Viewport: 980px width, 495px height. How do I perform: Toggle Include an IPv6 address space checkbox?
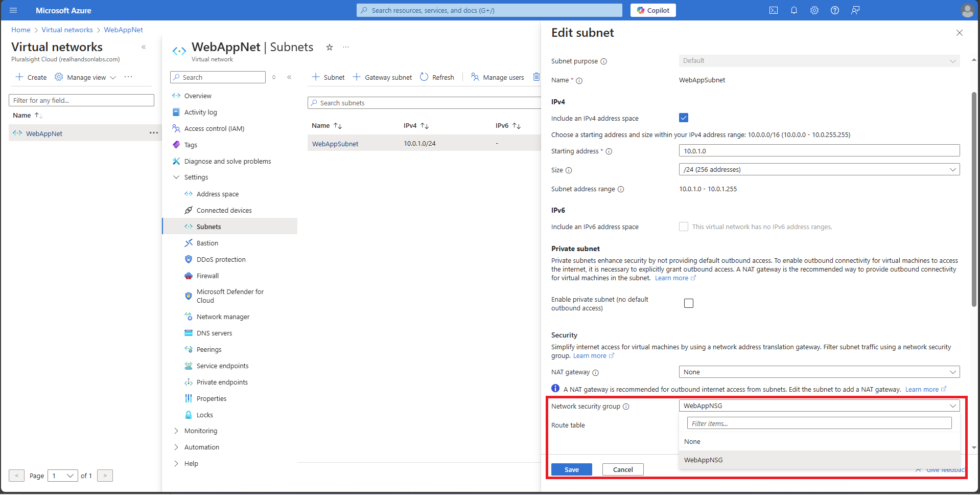pyautogui.click(x=684, y=227)
